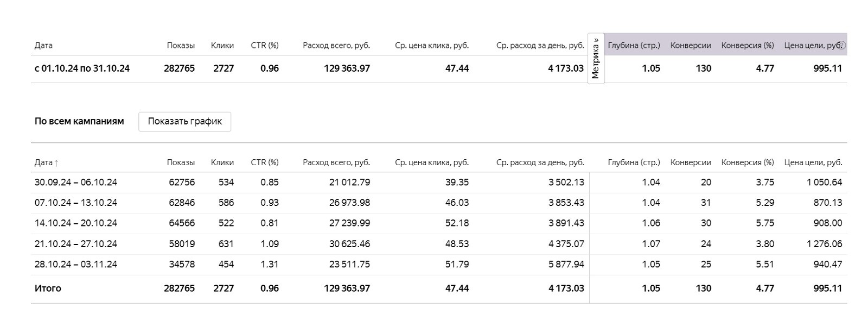This screenshot has width=868, height=326.
Task: Select the 07.10.24 – 13.10.24 week row
Action: (76, 203)
